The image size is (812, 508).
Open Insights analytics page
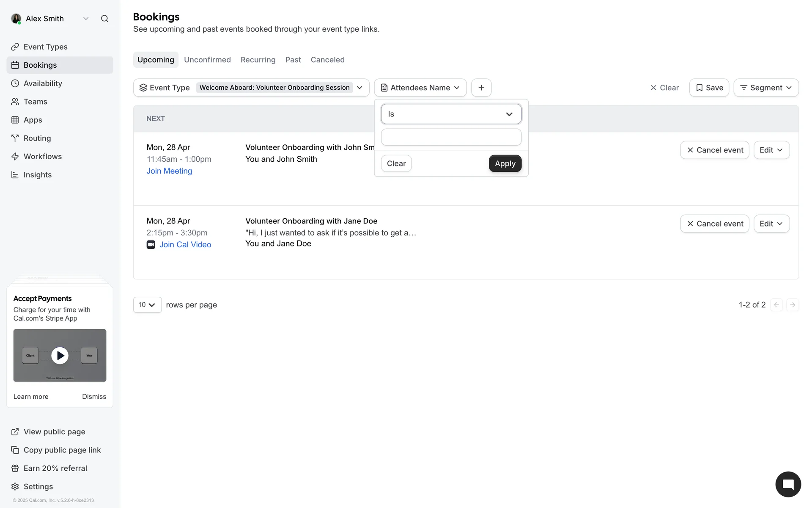[x=37, y=175]
